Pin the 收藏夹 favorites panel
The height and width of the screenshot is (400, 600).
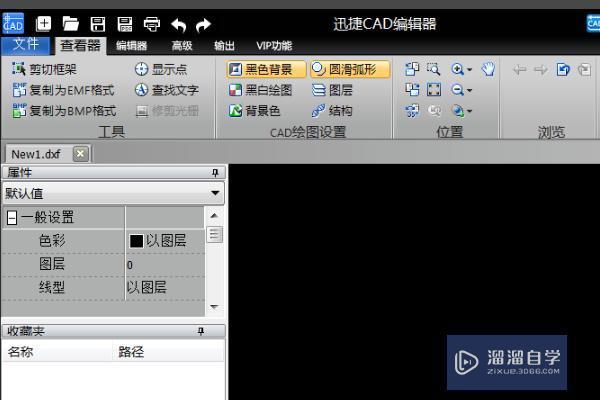pyautogui.click(x=201, y=331)
